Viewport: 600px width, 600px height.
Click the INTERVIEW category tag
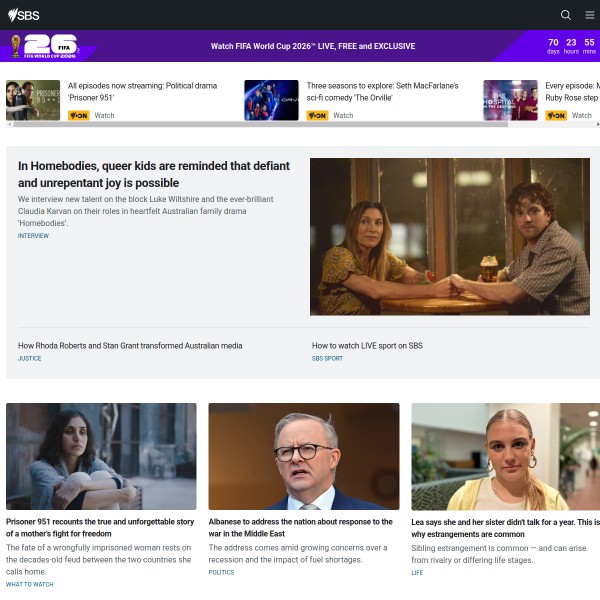33,236
